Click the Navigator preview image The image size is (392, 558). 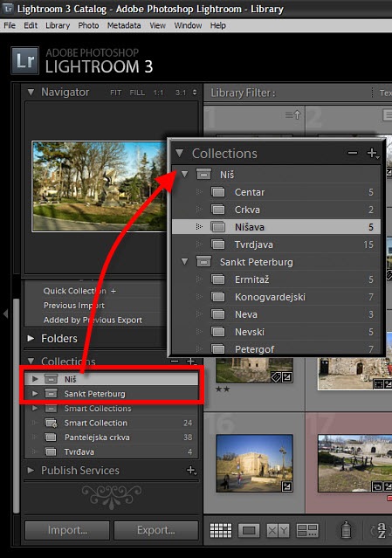(x=100, y=187)
